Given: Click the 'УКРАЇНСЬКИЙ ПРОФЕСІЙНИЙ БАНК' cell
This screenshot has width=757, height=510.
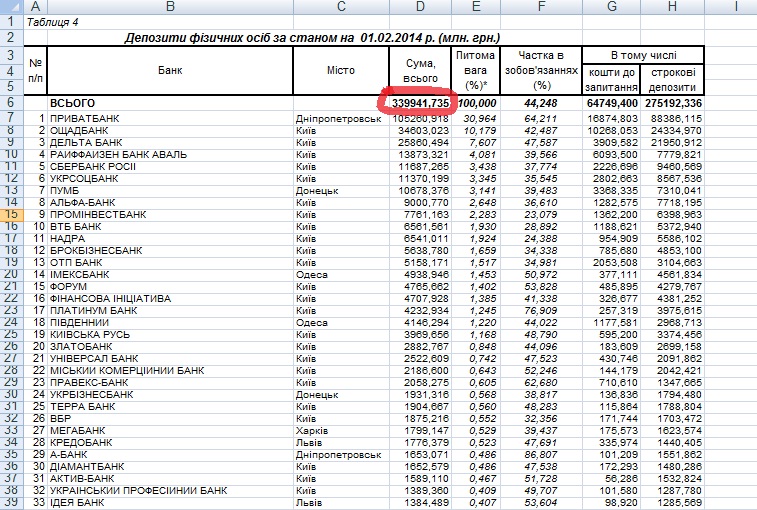Looking at the screenshot, I should (x=170, y=491).
